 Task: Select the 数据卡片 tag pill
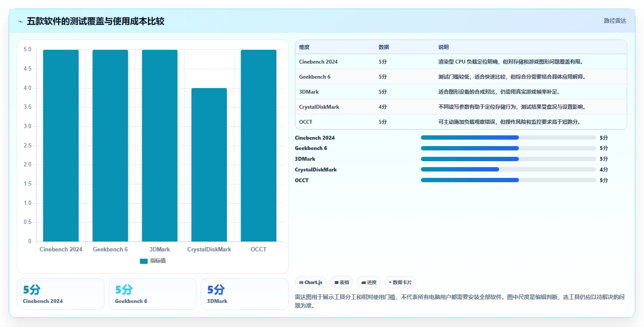[400, 282]
